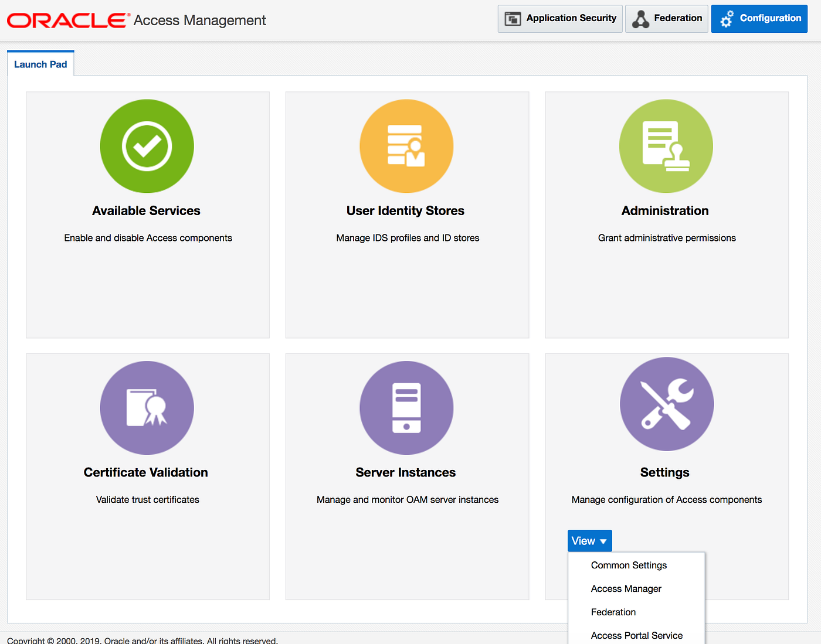The height and width of the screenshot is (644, 821).
Task: Switch to the Launch Pad tab
Action: tap(40, 64)
